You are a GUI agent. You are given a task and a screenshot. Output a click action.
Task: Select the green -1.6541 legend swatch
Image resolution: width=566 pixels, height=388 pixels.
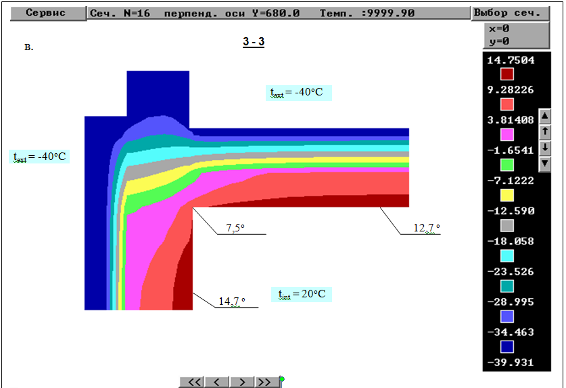[x=507, y=165]
